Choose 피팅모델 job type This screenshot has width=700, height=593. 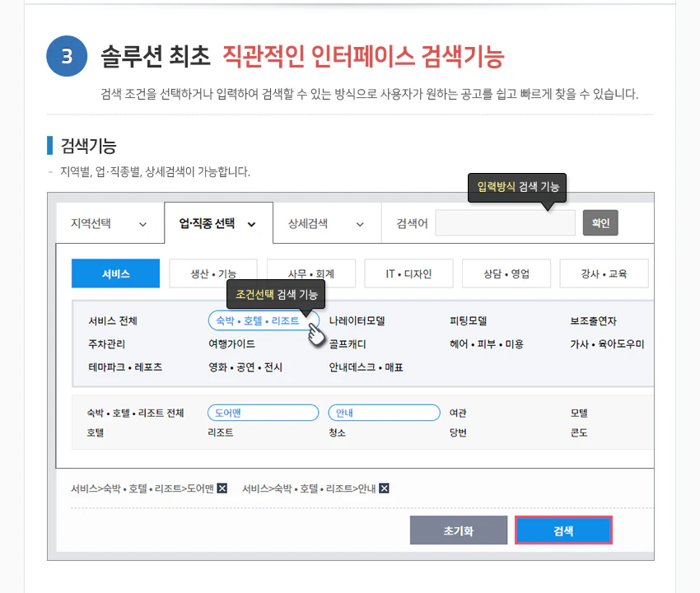[469, 320]
